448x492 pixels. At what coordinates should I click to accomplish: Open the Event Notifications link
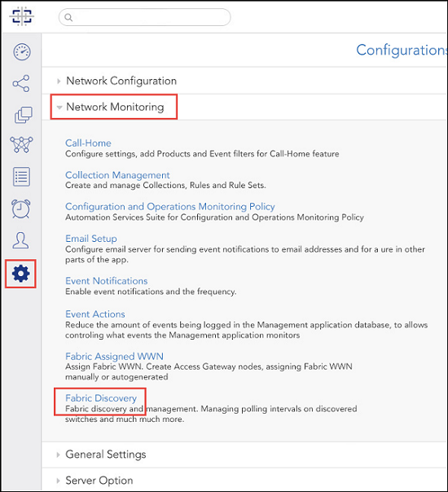[107, 281]
